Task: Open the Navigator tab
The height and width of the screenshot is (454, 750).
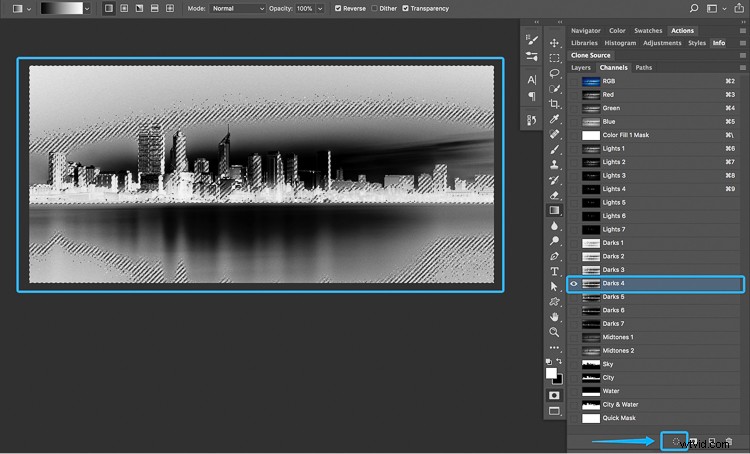Action: pos(585,31)
